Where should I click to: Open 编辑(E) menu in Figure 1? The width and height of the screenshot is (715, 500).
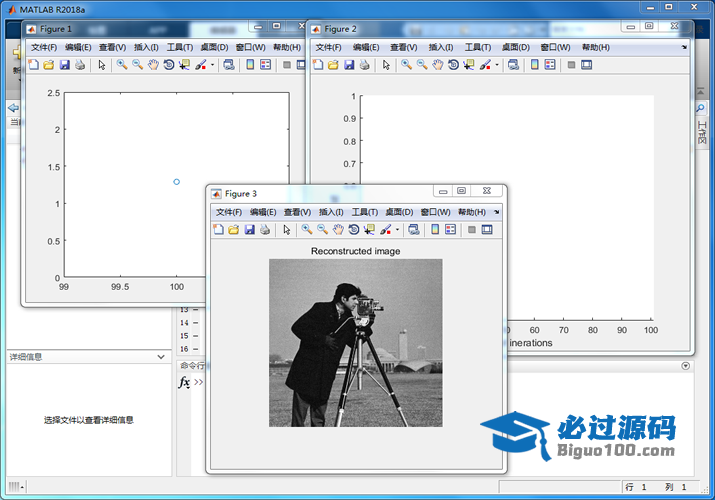[78, 47]
